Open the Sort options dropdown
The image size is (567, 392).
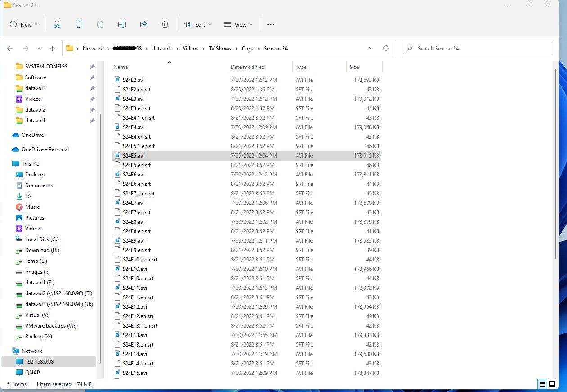[198, 25]
